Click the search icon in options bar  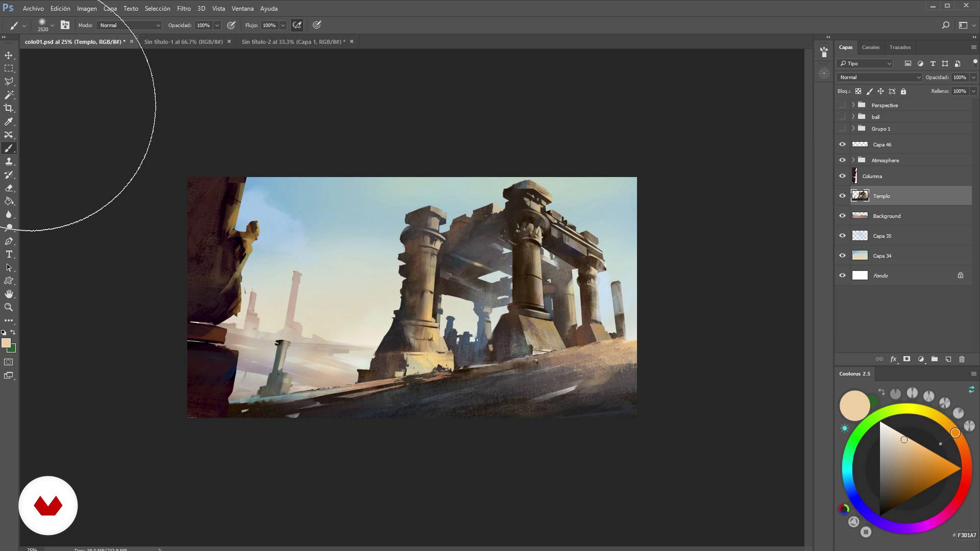point(945,25)
